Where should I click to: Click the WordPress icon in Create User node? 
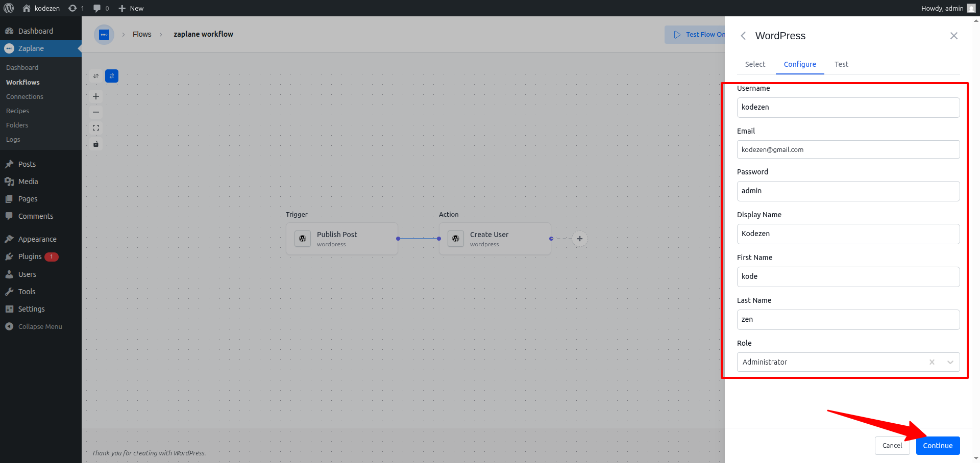[456, 239]
